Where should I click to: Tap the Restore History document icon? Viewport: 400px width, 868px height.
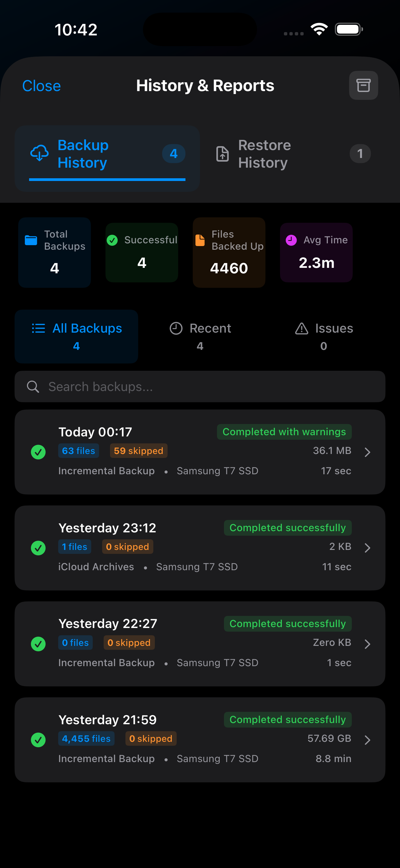pos(222,154)
